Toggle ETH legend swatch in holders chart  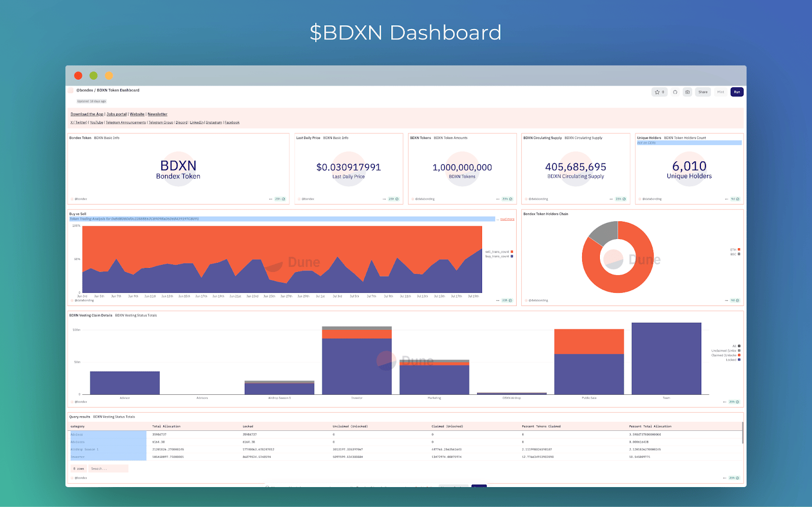[739, 250]
